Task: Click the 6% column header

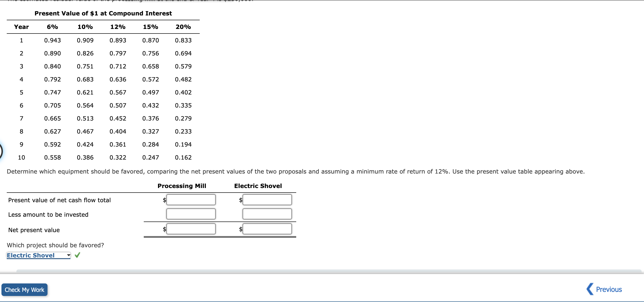Action: click(53, 27)
